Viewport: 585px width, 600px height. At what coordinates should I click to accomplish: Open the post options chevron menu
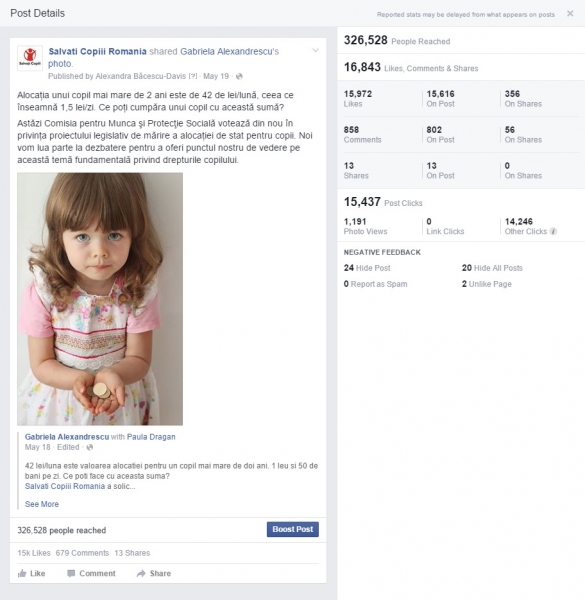pos(315,50)
